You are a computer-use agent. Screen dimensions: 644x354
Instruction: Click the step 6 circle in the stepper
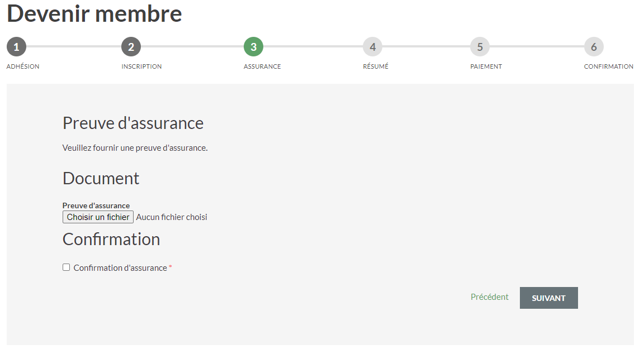(594, 47)
